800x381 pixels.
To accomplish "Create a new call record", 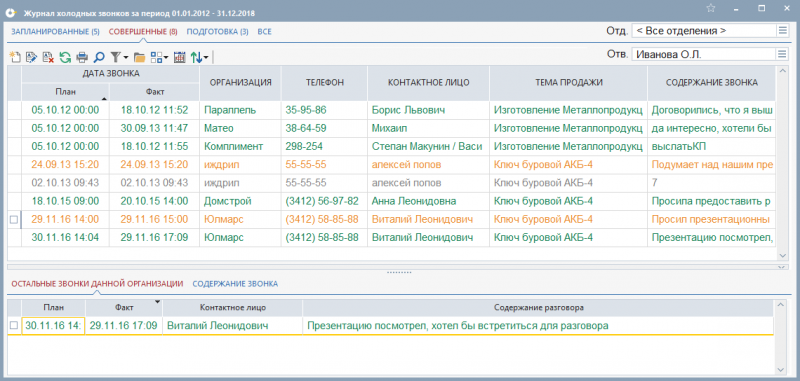I will [15, 58].
